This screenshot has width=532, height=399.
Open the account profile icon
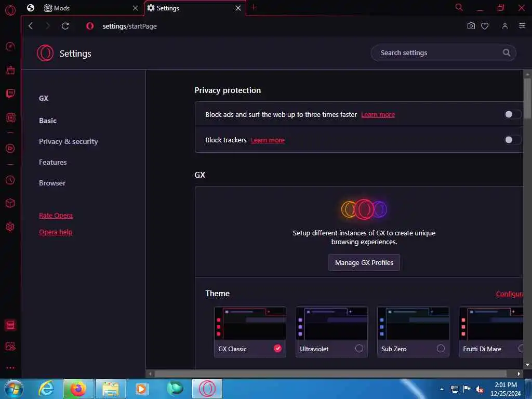click(x=505, y=26)
